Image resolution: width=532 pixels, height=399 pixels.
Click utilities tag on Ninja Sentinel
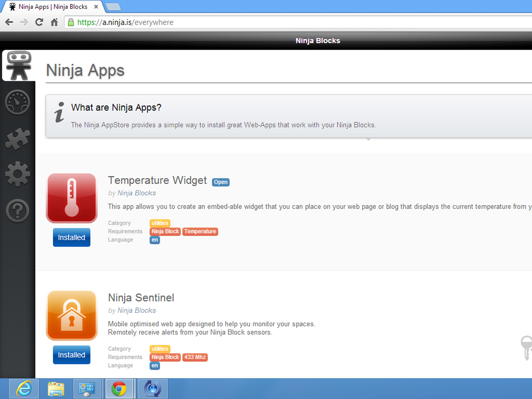click(160, 349)
